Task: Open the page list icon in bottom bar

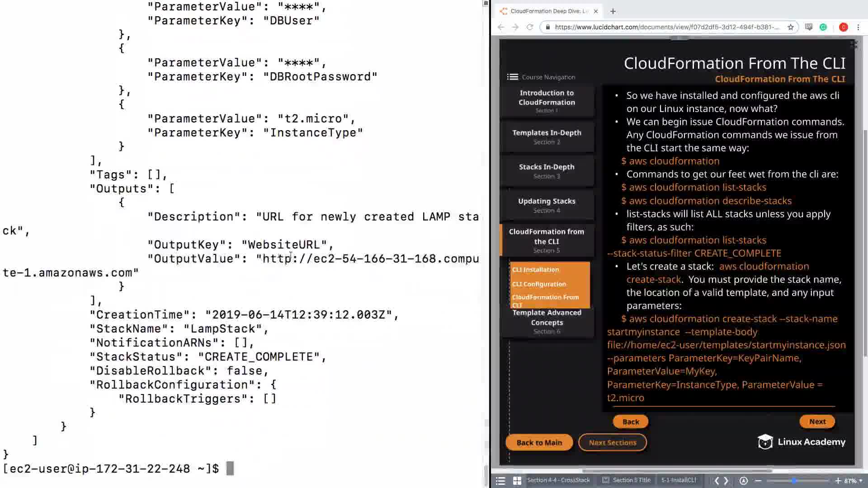Action: (x=500, y=481)
